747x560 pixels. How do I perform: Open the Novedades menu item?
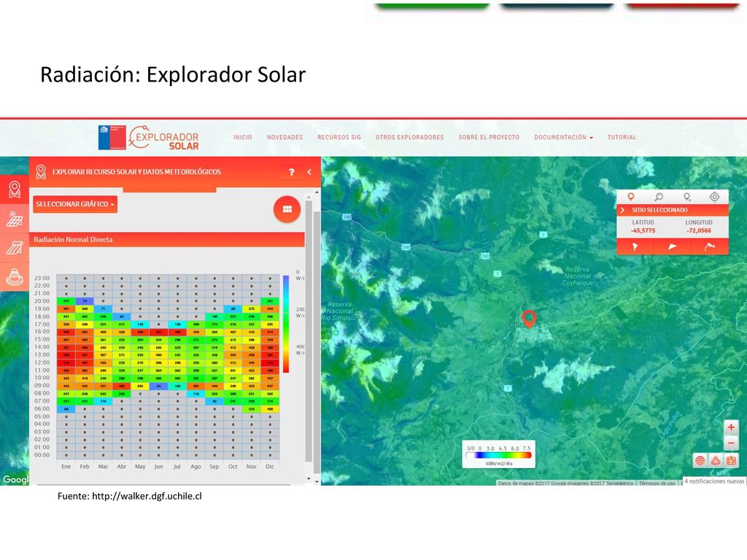pyautogui.click(x=285, y=137)
